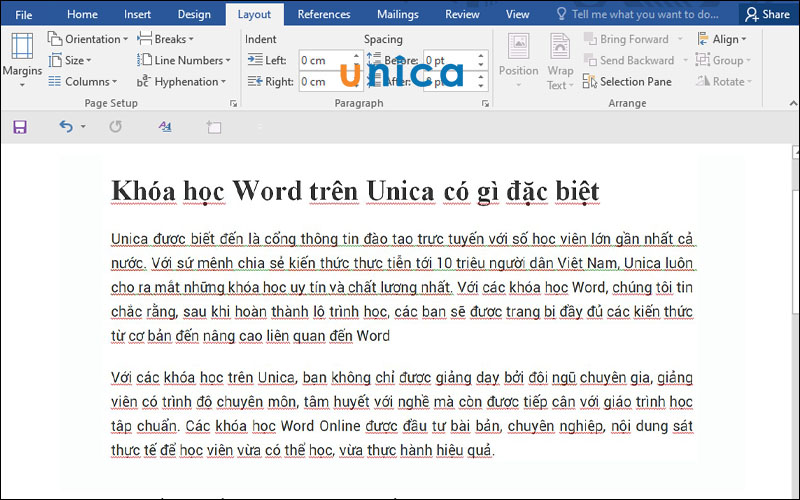
Task: Increase the Spacing Before value
Action: (481, 56)
